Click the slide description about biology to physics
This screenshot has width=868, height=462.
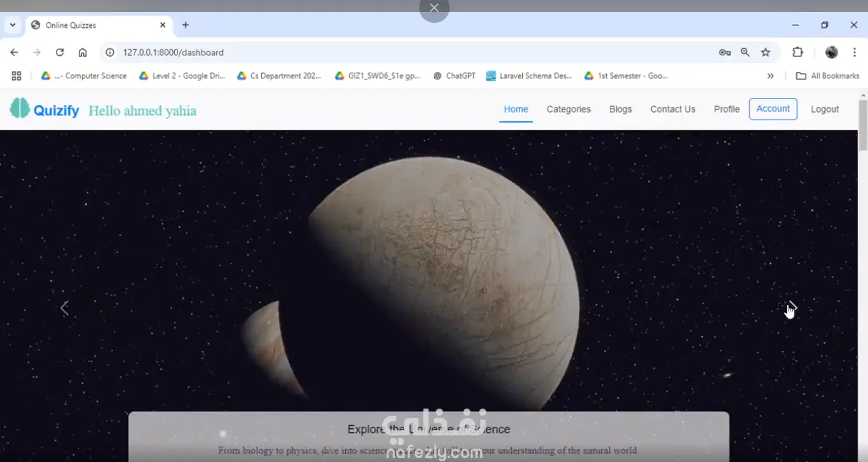click(x=428, y=451)
